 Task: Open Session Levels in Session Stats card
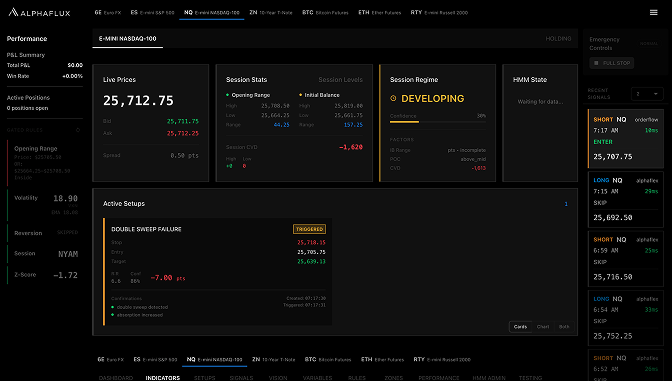point(340,80)
